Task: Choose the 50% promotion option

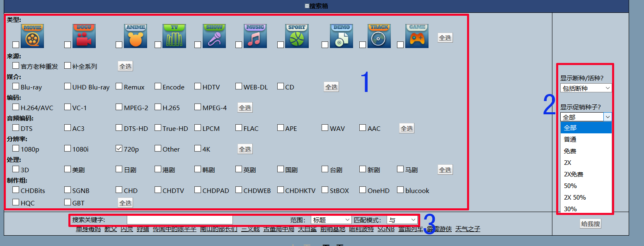Action: tap(586, 186)
